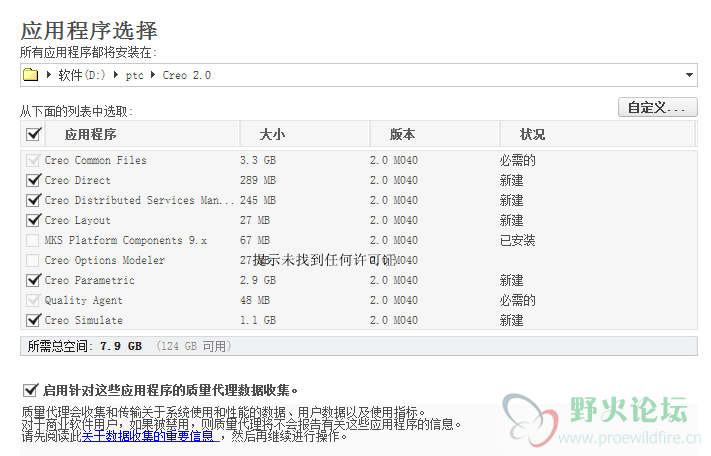Click the 1.1 GB size cell
The height and width of the screenshot is (456, 711).
258,320
